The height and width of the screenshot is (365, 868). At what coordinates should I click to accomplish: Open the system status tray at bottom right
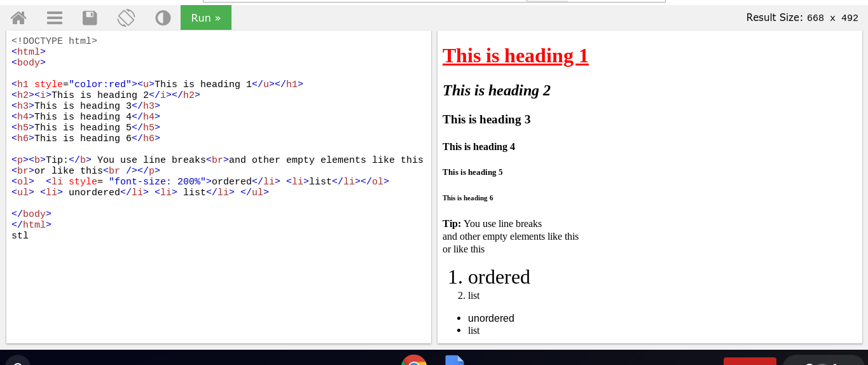825,361
